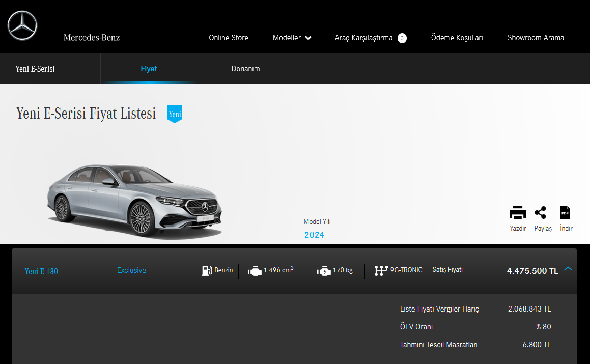Click the Yazdır printer icon
This screenshot has height=364, width=590.
click(x=517, y=213)
